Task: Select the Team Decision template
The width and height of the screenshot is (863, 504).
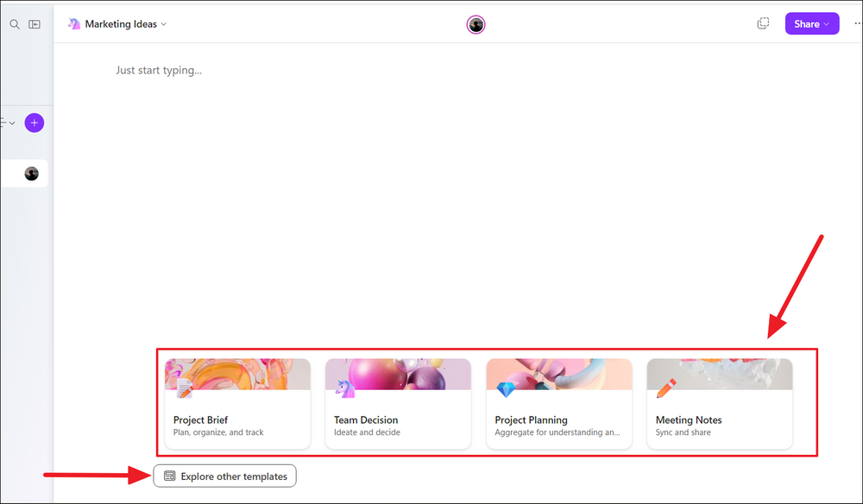Action: pos(398,404)
